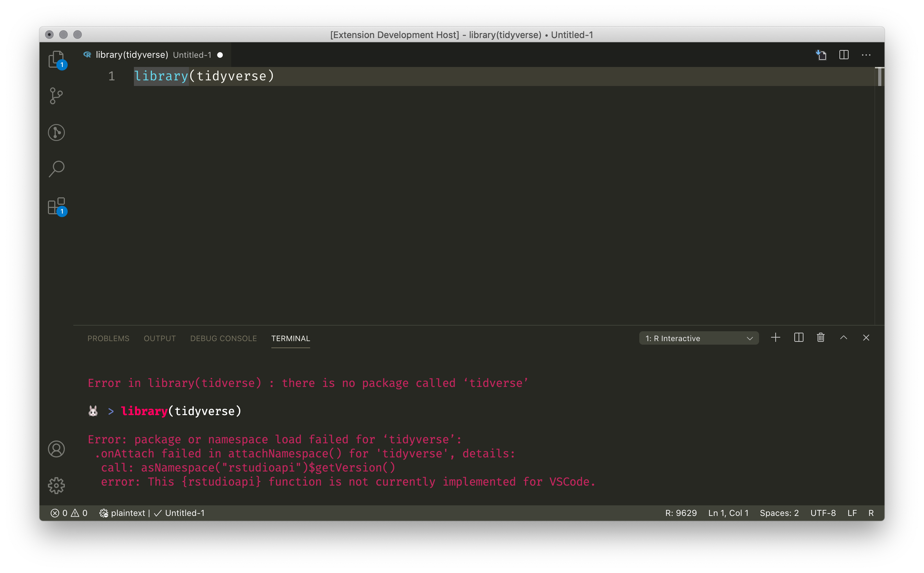Open the editor More Actions menu
Screen dimensions: 924x573
tap(866, 55)
